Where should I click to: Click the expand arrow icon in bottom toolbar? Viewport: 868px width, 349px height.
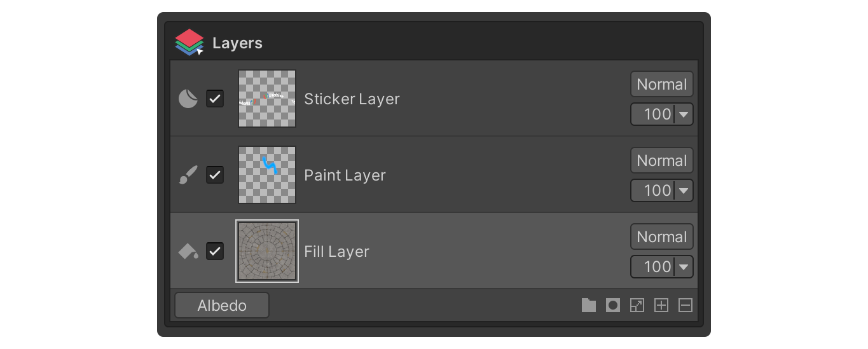click(637, 306)
